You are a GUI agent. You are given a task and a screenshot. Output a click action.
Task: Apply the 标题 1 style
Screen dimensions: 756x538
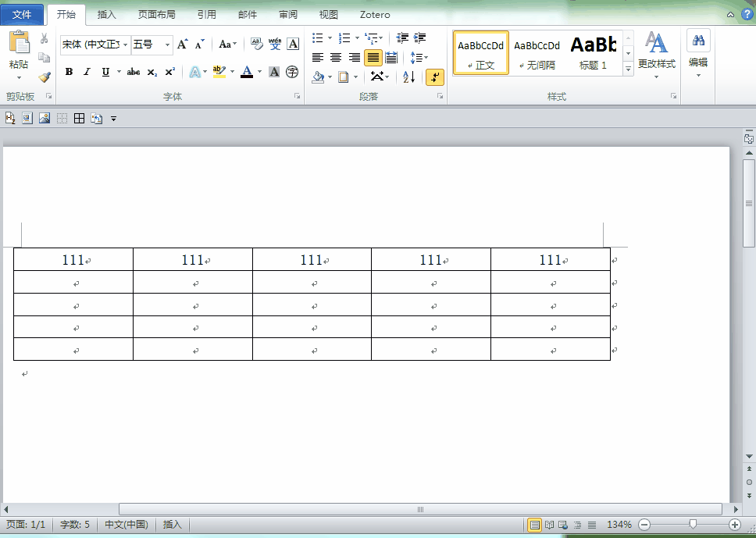point(593,53)
